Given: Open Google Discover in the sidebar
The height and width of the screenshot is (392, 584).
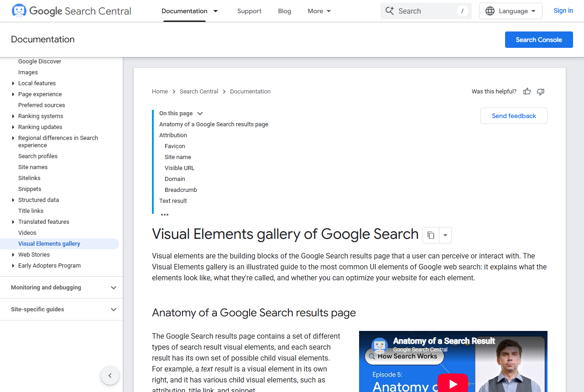Looking at the screenshot, I should pyautogui.click(x=40, y=62).
